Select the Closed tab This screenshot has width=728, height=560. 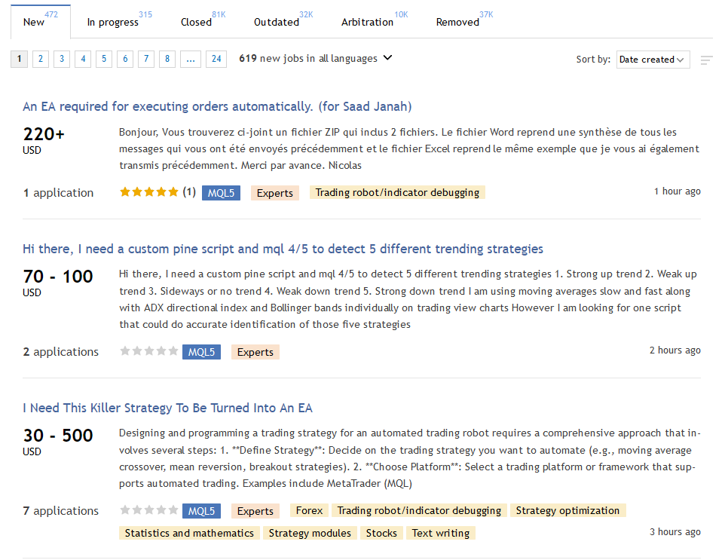click(196, 22)
